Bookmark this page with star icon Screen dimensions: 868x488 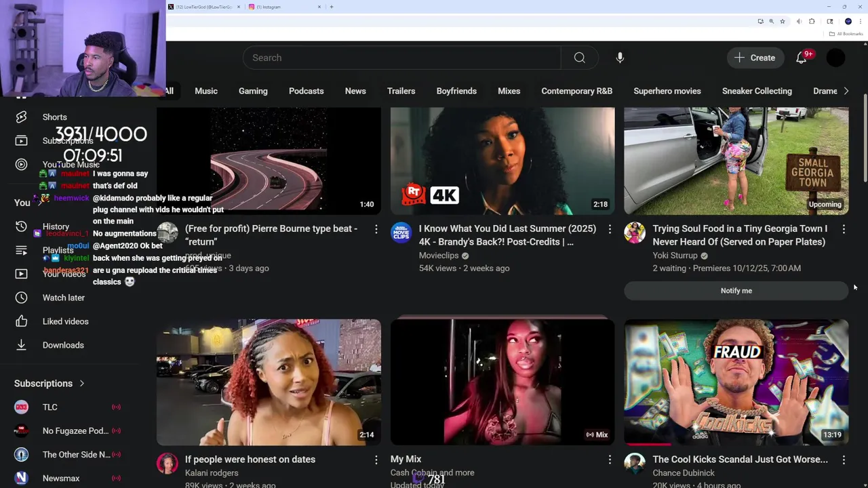[782, 21]
